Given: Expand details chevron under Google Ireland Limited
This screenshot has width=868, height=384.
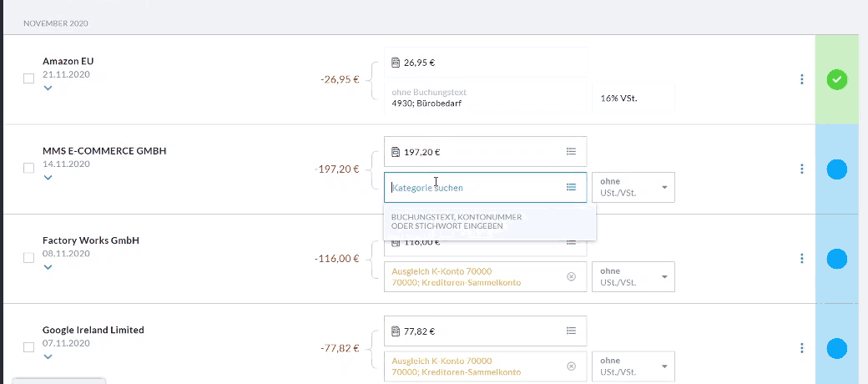Looking at the screenshot, I should point(48,356).
